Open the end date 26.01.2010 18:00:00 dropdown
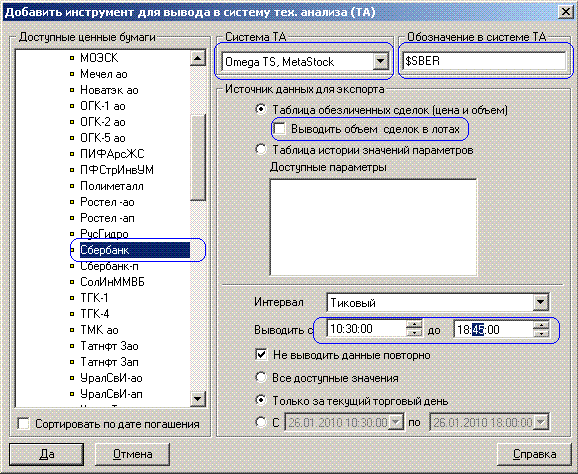This screenshot has width=578, height=474. [541, 422]
